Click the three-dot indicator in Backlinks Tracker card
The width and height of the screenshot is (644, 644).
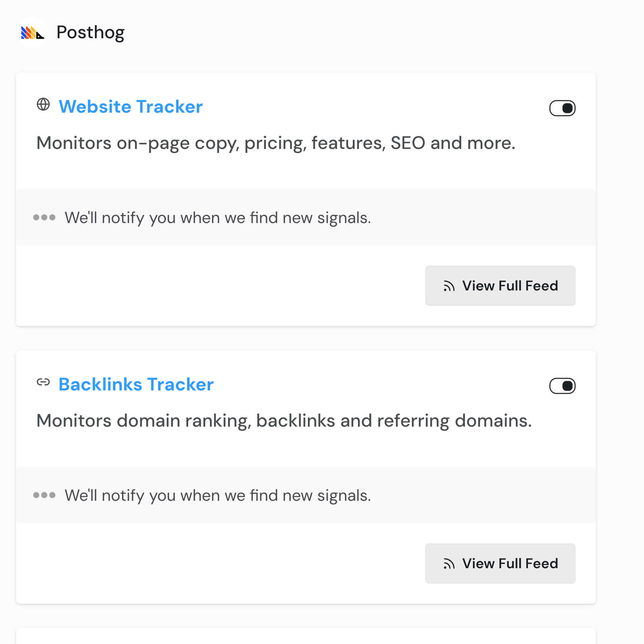(x=44, y=495)
